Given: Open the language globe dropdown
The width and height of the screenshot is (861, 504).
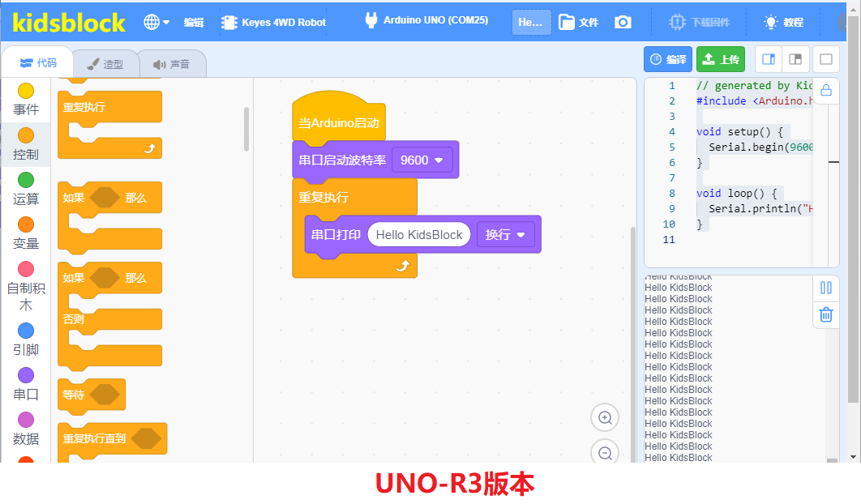Looking at the screenshot, I should coord(156,22).
